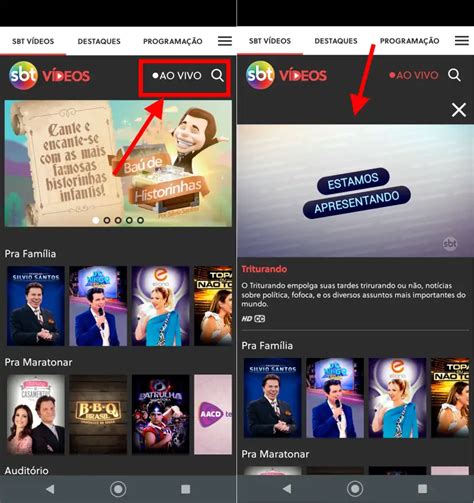
Task: Select the DESTAQUES tab in the left screen
Action: tap(99, 41)
